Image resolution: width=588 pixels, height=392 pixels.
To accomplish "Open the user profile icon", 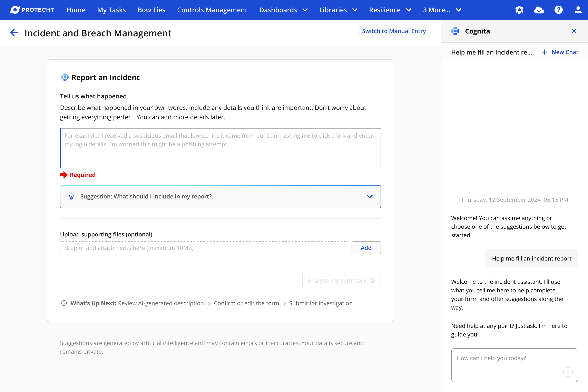I will point(578,10).
